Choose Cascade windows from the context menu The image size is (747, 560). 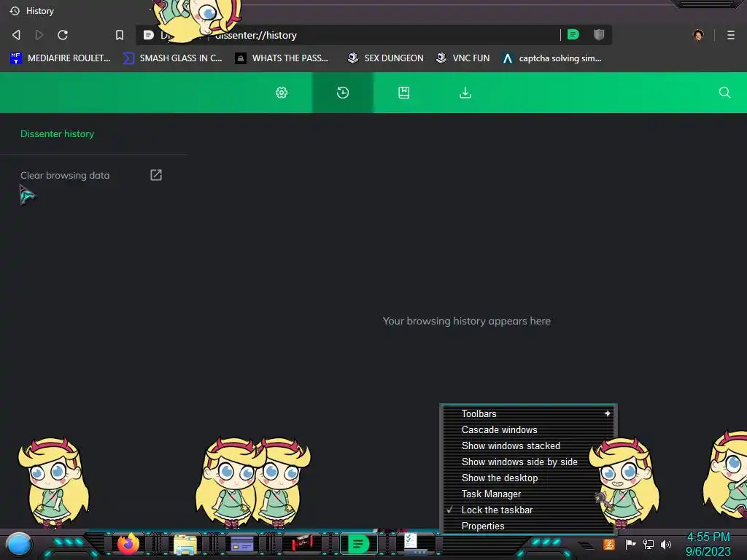528,430
